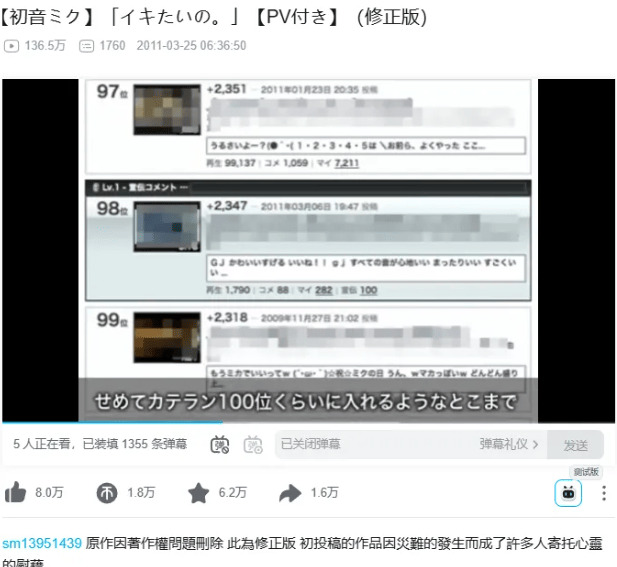Screen dimensions: 617x567
Task: Click the 5 人正在看 viewer count text
Action: (42, 444)
